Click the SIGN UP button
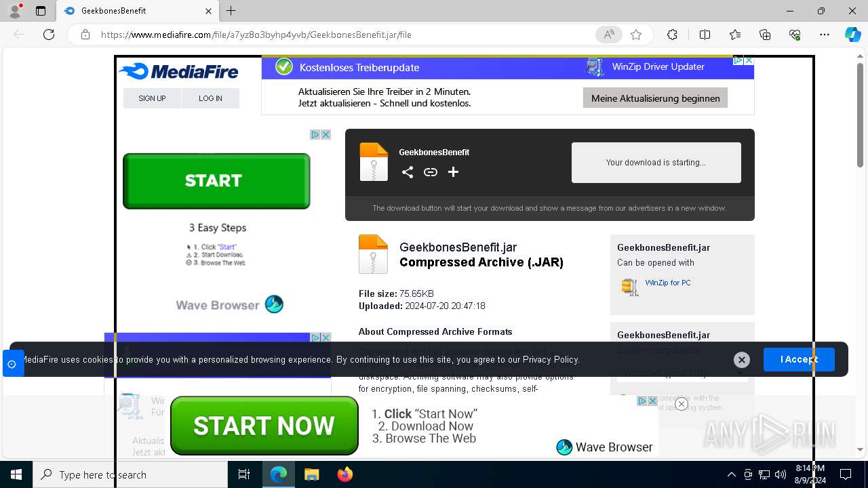This screenshot has width=868, height=488. pos(152,98)
